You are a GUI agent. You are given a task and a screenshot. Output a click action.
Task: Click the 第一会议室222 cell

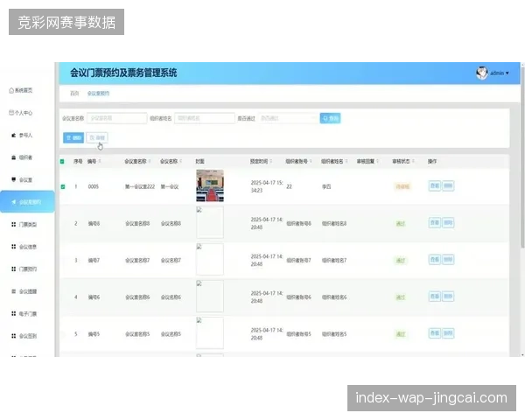point(140,186)
